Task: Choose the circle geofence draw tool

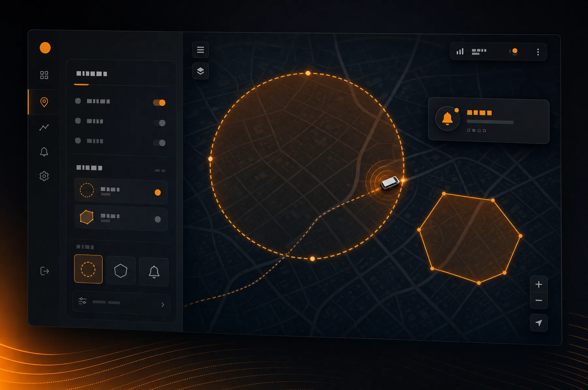Action: (88, 269)
